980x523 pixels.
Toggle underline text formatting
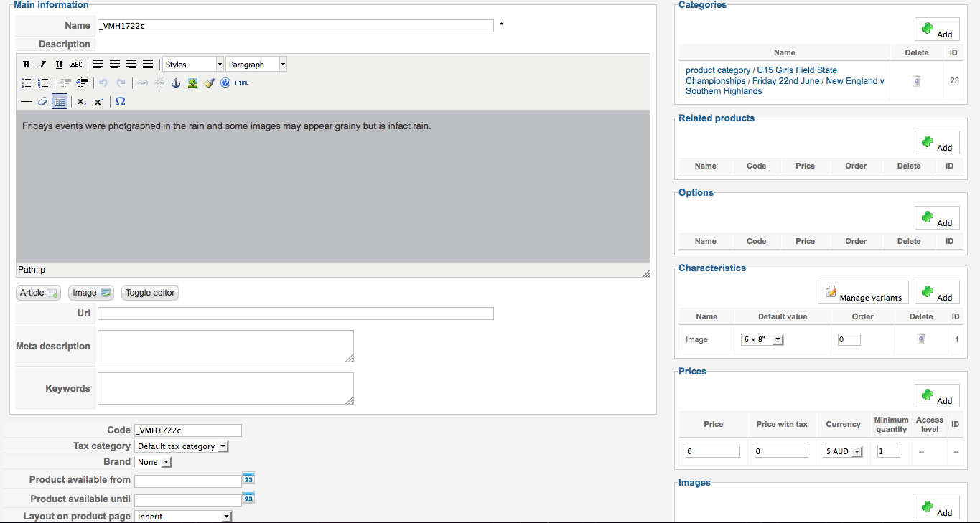pos(60,65)
